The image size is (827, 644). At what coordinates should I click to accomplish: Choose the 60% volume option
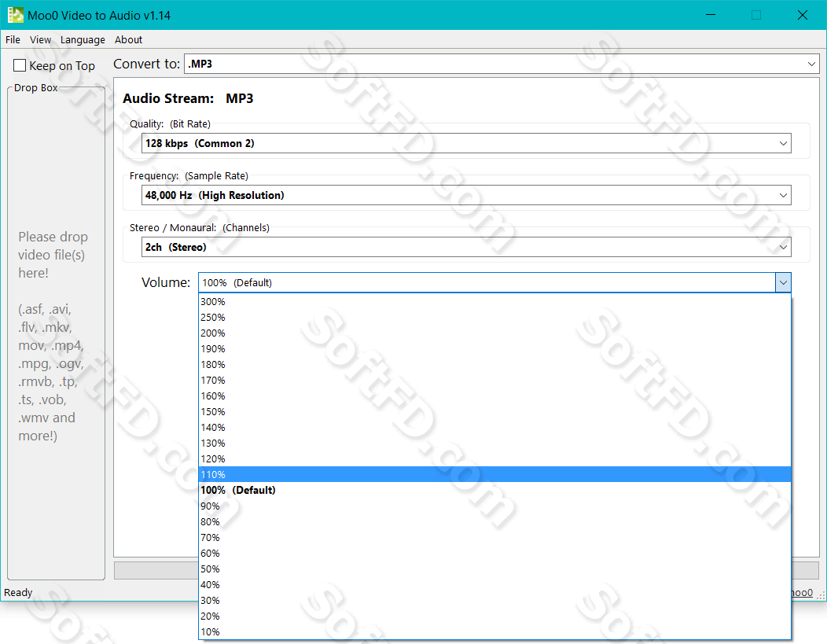click(494, 554)
